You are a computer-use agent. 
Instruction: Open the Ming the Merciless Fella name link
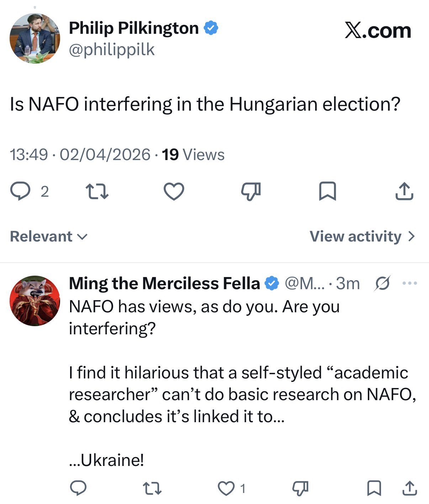pyautogui.click(x=164, y=283)
